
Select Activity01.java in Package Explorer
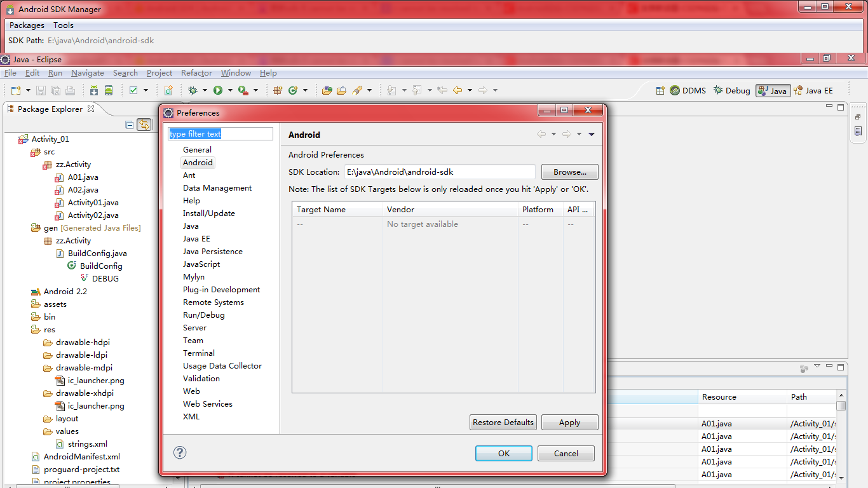point(93,203)
